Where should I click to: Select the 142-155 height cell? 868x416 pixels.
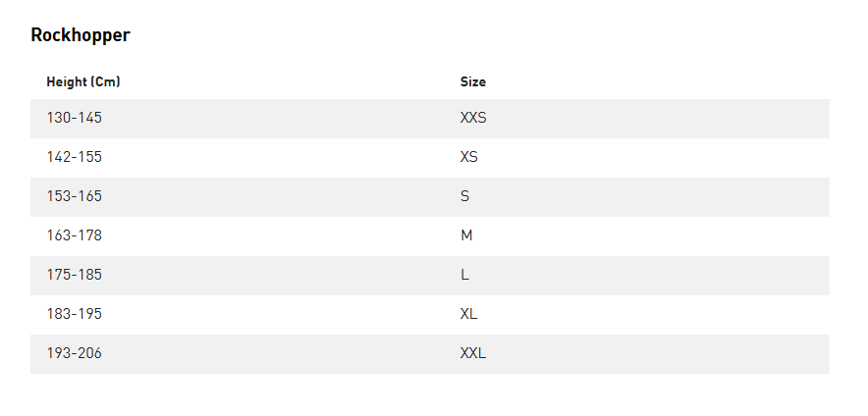75,157
